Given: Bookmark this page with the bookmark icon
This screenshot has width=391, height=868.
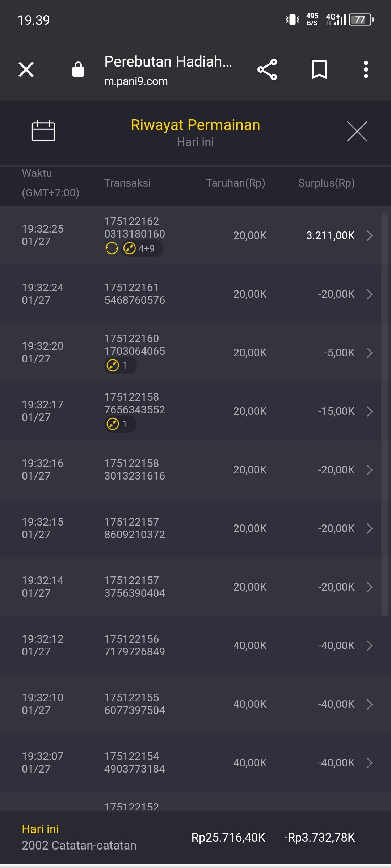Looking at the screenshot, I should click(319, 69).
